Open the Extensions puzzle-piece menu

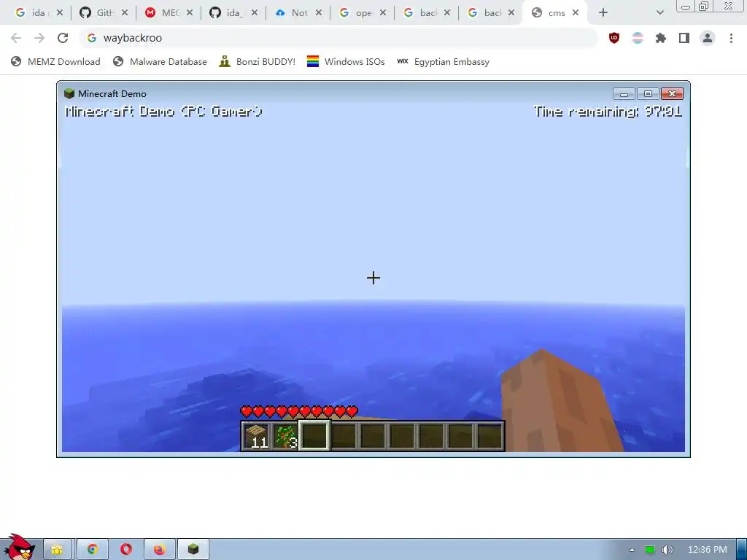(x=661, y=38)
